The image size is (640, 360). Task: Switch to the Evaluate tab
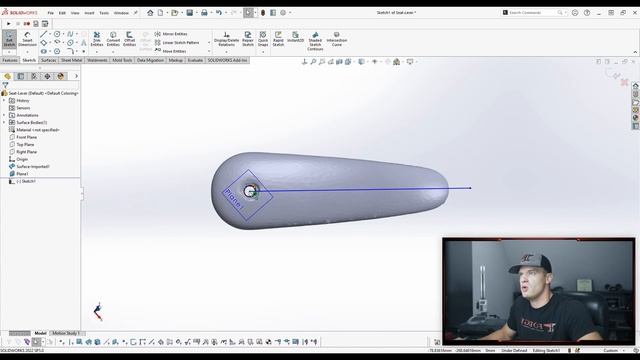pyautogui.click(x=195, y=60)
